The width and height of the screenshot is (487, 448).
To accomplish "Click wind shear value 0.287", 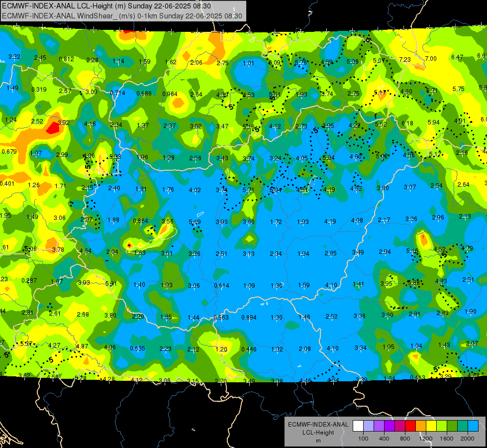I will [x=29, y=281].
